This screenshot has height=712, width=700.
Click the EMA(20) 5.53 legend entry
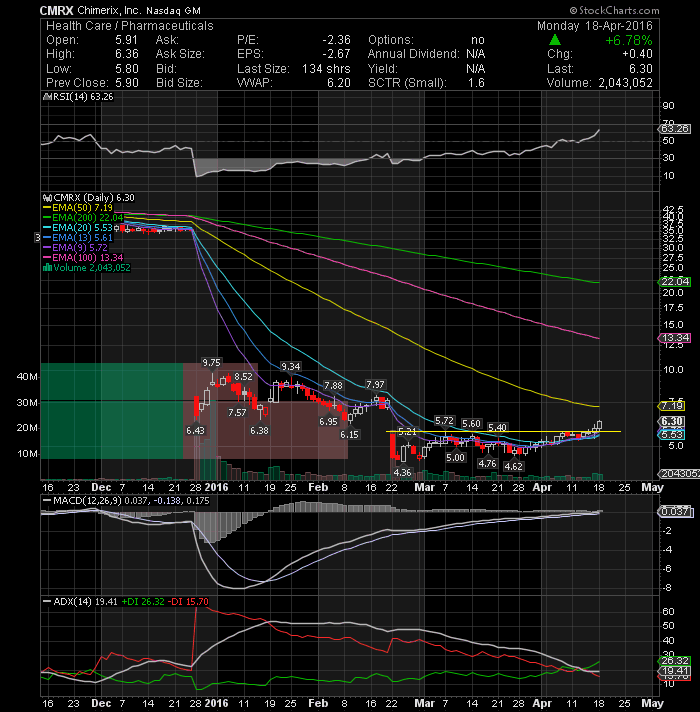[x=78, y=227]
